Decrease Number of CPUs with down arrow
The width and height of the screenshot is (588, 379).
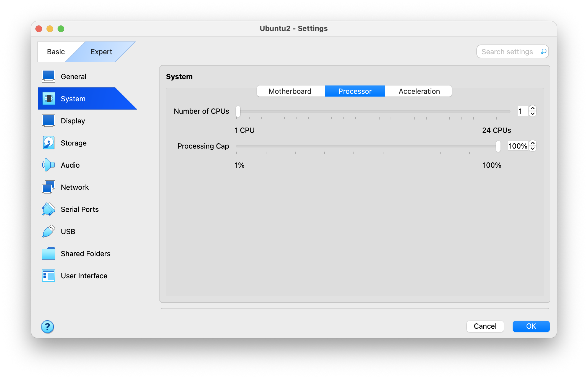coord(533,114)
